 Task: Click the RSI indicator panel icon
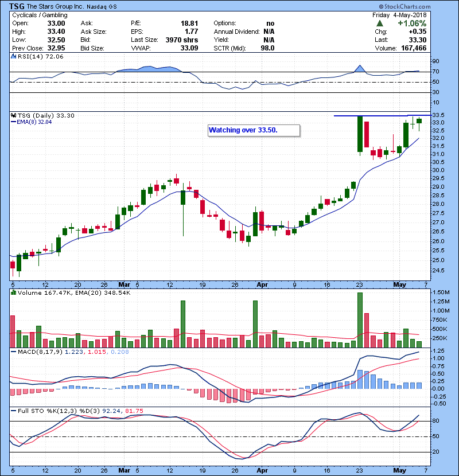point(13,56)
